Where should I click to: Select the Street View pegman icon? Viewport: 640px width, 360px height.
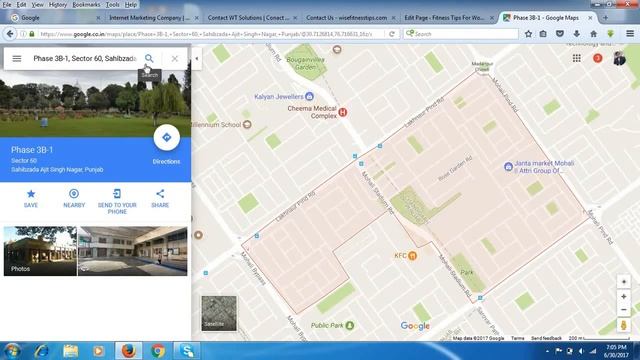coord(624,325)
